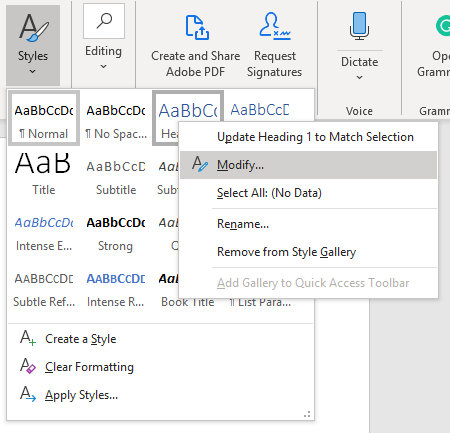Click the Editing magnifier icon
450x433 pixels.
tap(104, 21)
